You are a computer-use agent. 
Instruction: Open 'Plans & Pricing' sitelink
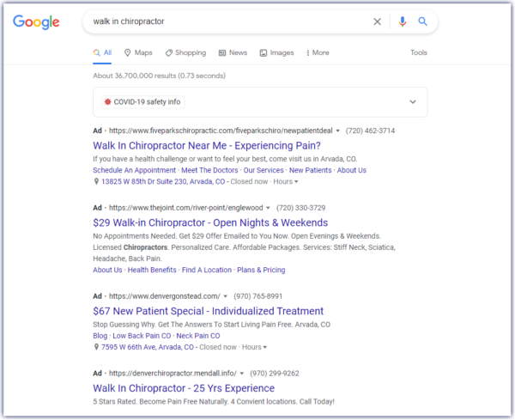pyautogui.click(x=261, y=270)
